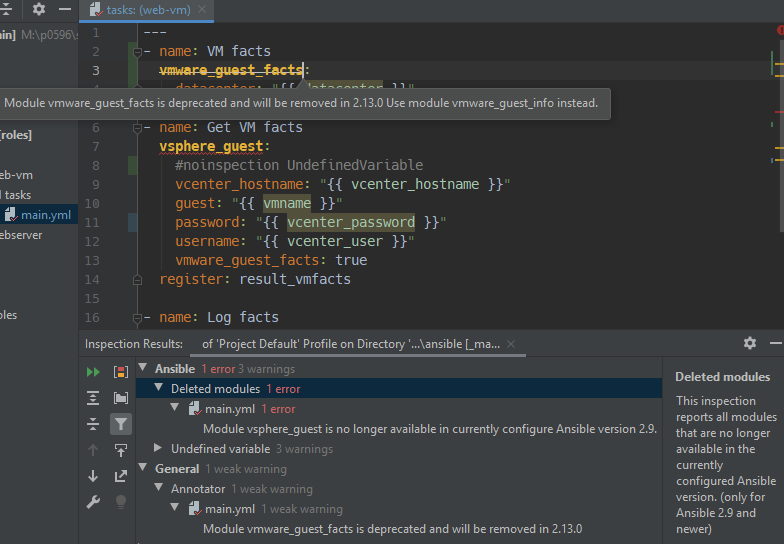Click the deprecated vmware_guest_facts module name
Screen dimensions: 784x544
pyautogui.click(x=231, y=70)
